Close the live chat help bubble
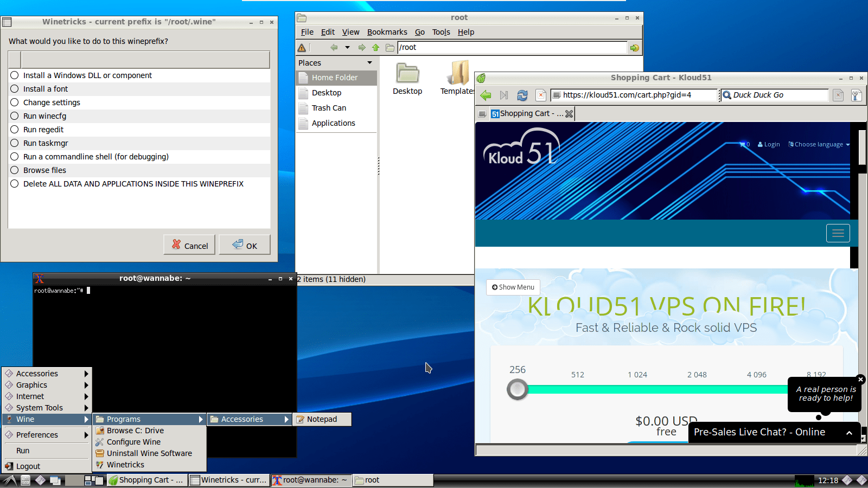 click(x=860, y=380)
